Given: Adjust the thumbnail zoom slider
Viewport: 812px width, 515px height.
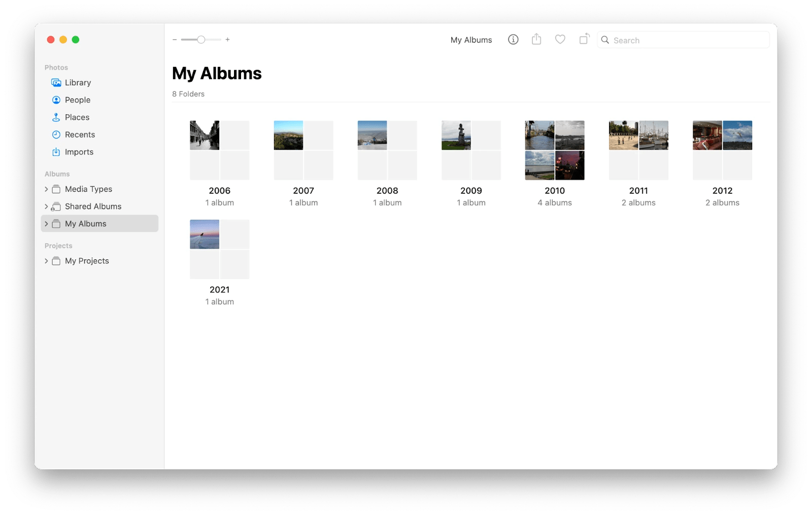Looking at the screenshot, I should [x=201, y=40].
